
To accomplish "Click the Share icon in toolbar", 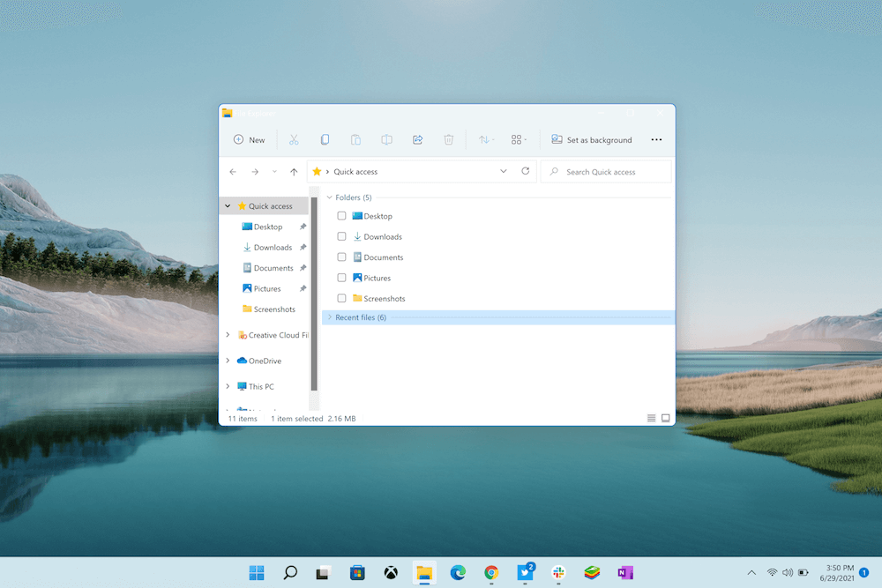I will (418, 140).
